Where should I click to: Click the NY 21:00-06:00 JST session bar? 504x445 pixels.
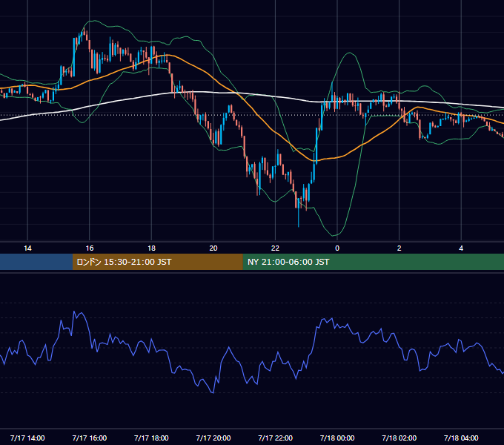pyautogui.click(x=373, y=262)
